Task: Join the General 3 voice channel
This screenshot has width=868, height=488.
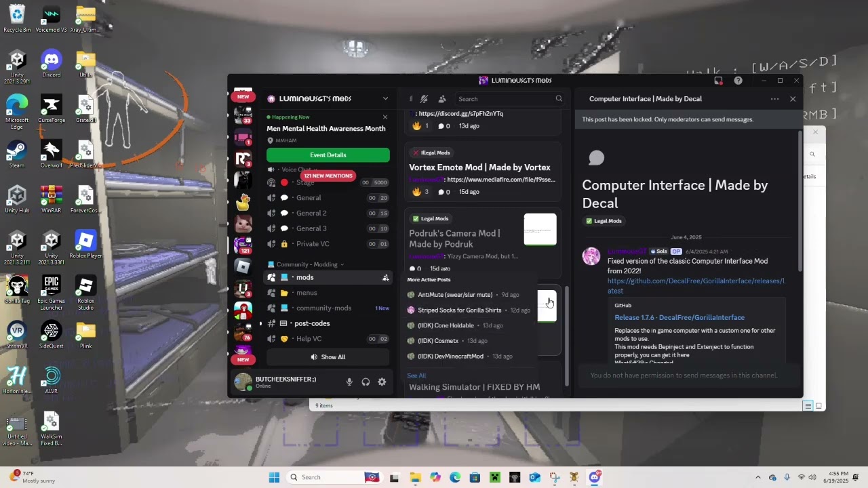Action: click(328, 228)
